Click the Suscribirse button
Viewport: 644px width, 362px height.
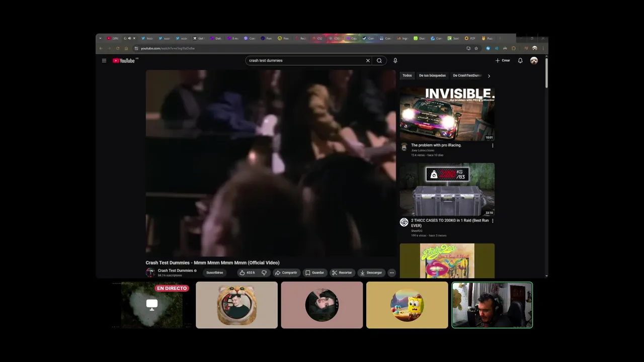click(x=215, y=273)
